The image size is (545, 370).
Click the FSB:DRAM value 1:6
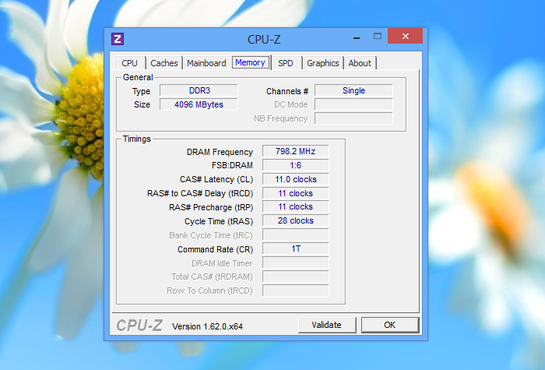[295, 165]
